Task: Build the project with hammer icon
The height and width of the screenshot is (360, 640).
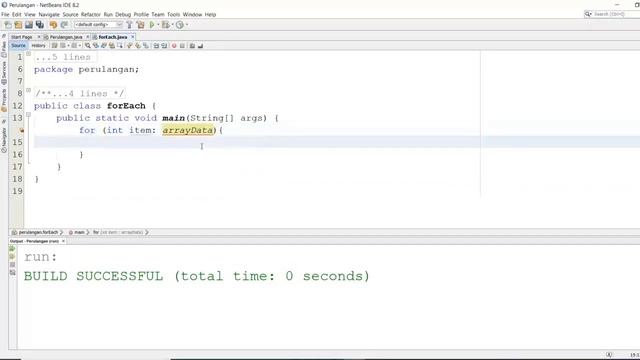Action: click(x=129, y=25)
